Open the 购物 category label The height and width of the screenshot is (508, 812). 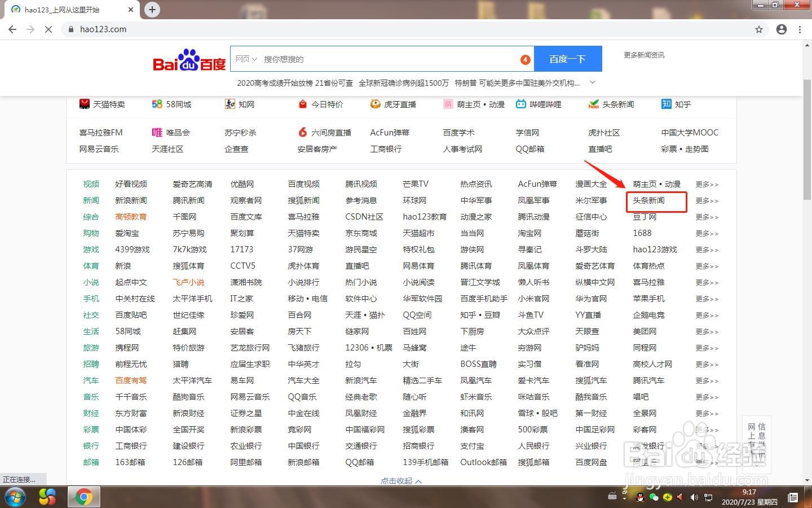[x=91, y=233]
